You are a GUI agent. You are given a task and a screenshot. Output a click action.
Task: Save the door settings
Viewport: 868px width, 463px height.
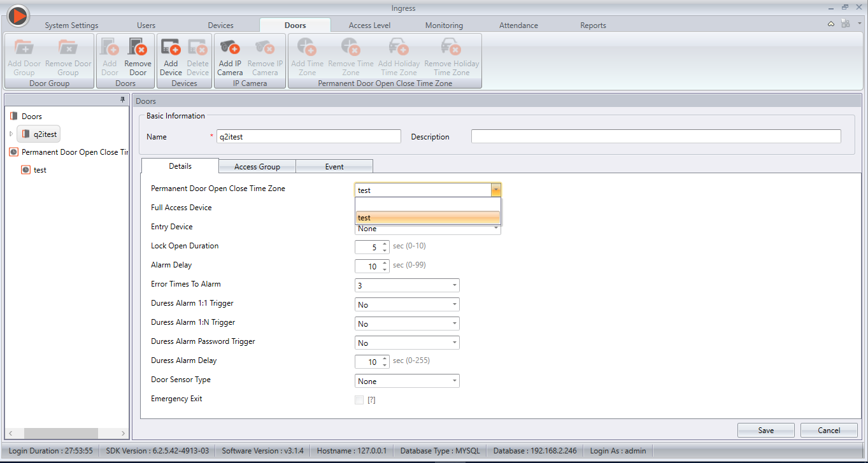(766, 431)
